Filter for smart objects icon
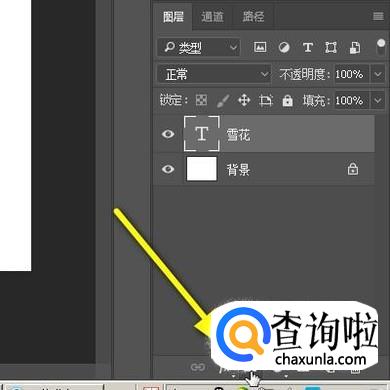This screenshot has height=390, width=390. coord(355,48)
